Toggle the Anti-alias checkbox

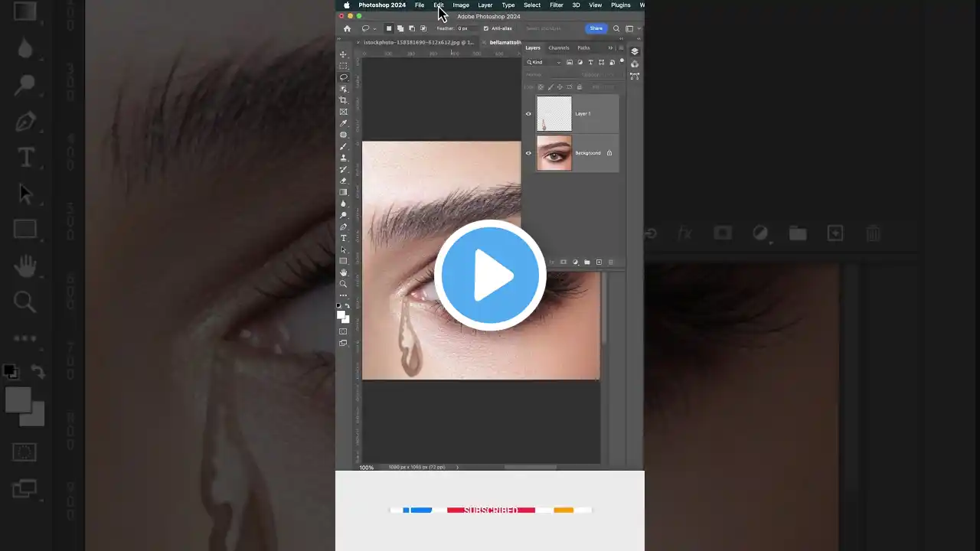click(x=485, y=28)
